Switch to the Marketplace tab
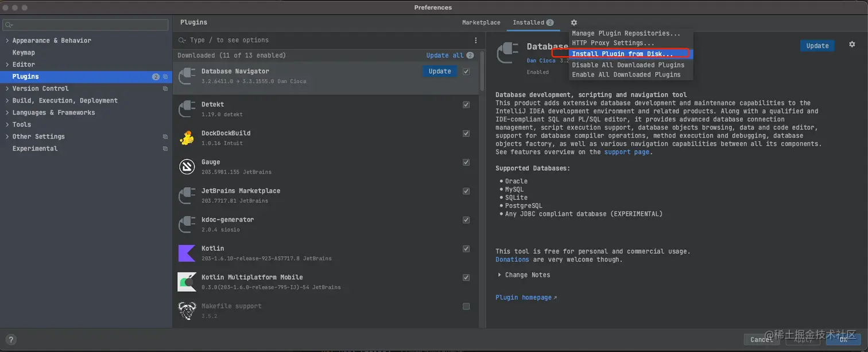868x352 pixels. point(481,23)
